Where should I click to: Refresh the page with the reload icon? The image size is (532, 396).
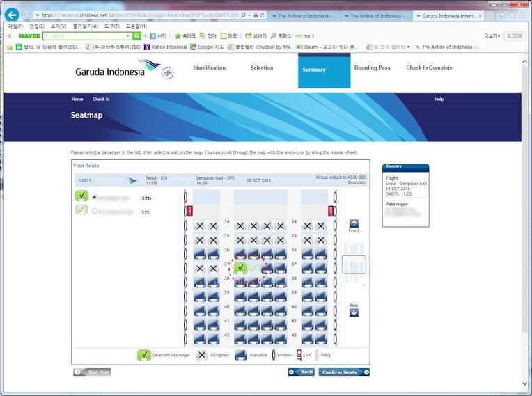(263, 15)
